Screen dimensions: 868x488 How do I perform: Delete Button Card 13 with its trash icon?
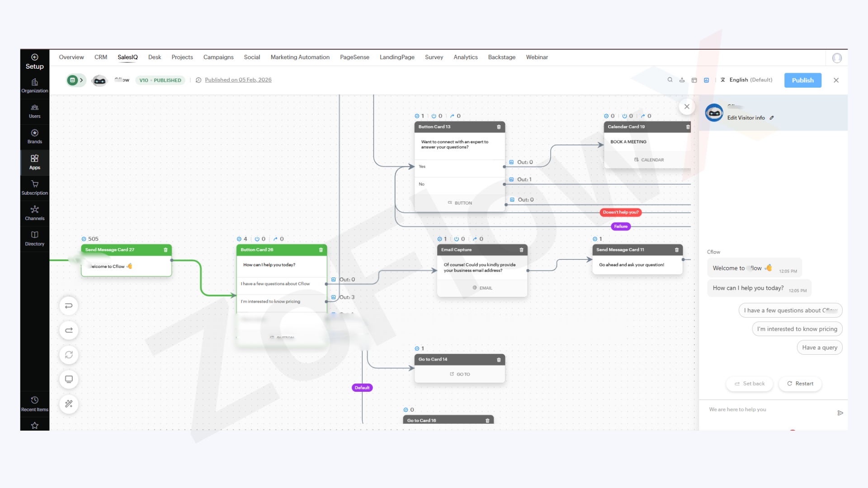tap(499, 127)
